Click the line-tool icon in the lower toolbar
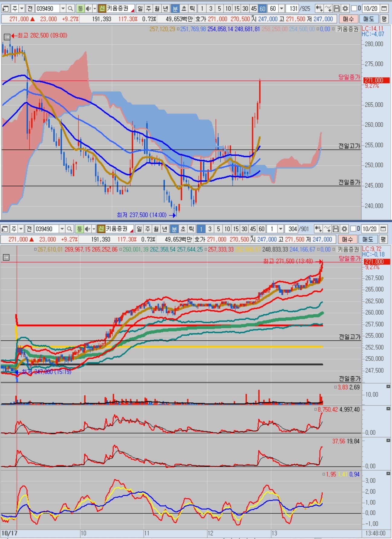This screenshot has height=539, width=392. (327, 229)
